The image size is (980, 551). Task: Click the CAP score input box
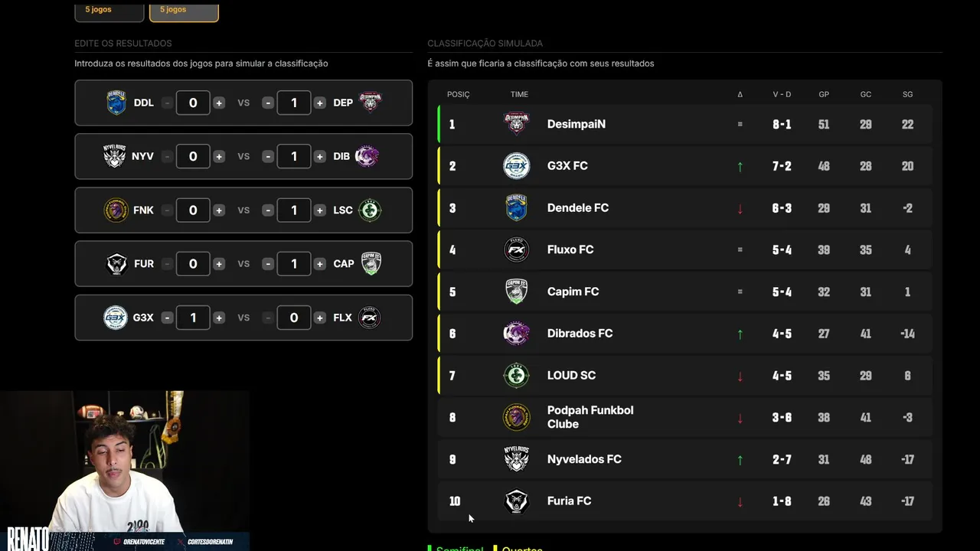[294, 264]
